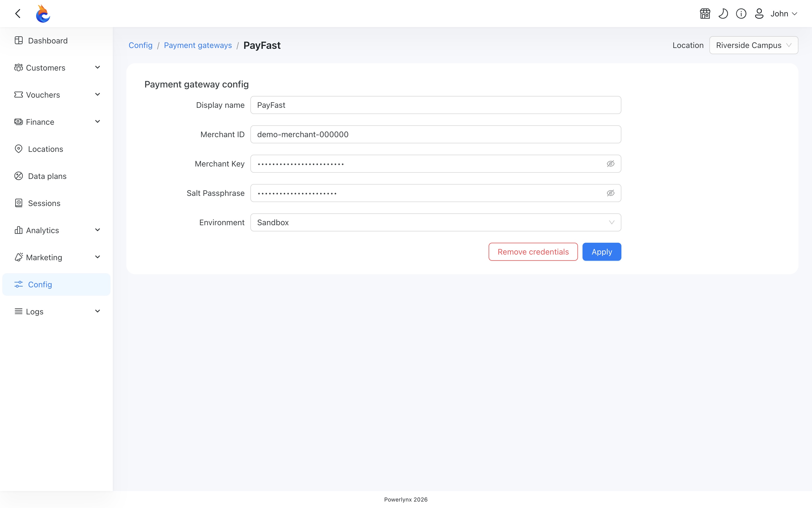Open the store marketplace icon

pyautogui.click(x=705, y=14)
